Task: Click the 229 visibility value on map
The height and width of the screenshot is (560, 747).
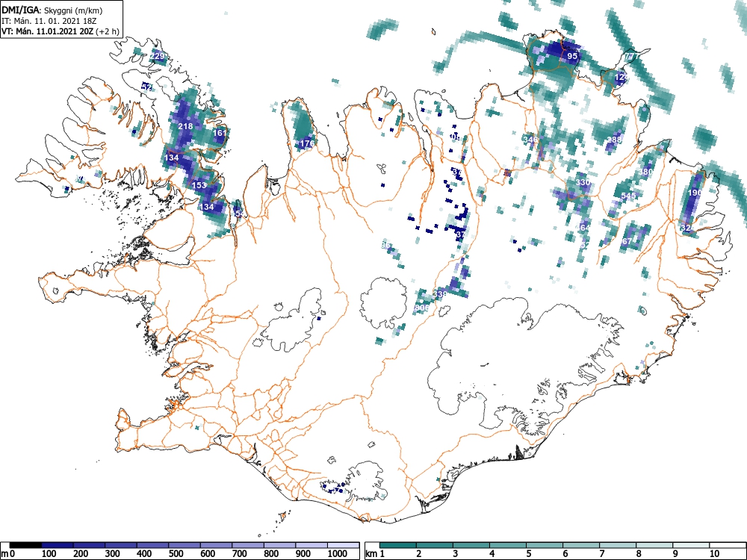Action: pos(157,56)
